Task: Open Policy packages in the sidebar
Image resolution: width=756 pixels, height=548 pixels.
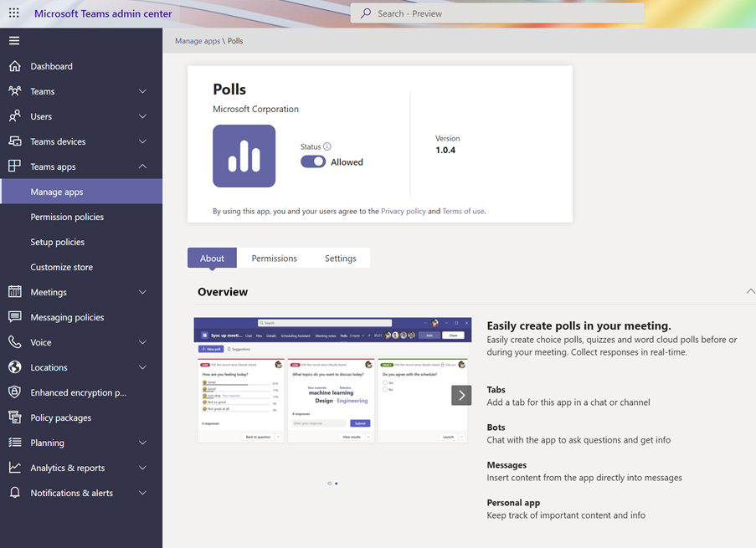Action: pyautogui.click(x=81, y=417)
